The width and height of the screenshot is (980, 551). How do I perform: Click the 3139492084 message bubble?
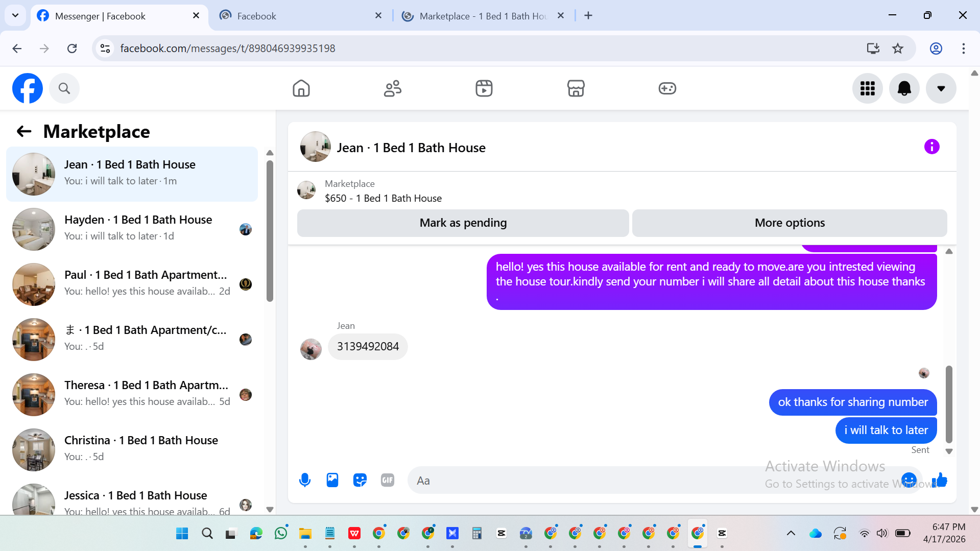(368, 347)
